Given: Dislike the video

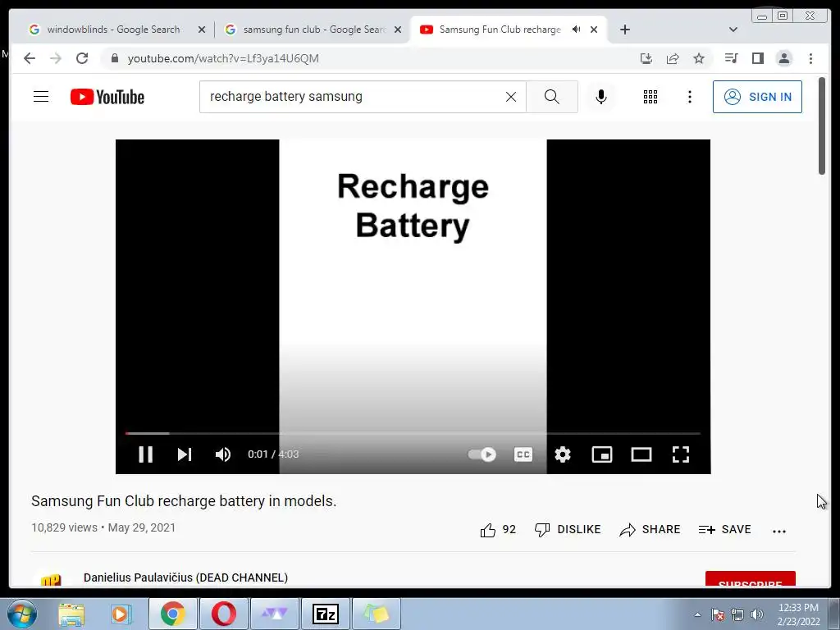Looking at the screenshot, I should click(x=568, y=530).
